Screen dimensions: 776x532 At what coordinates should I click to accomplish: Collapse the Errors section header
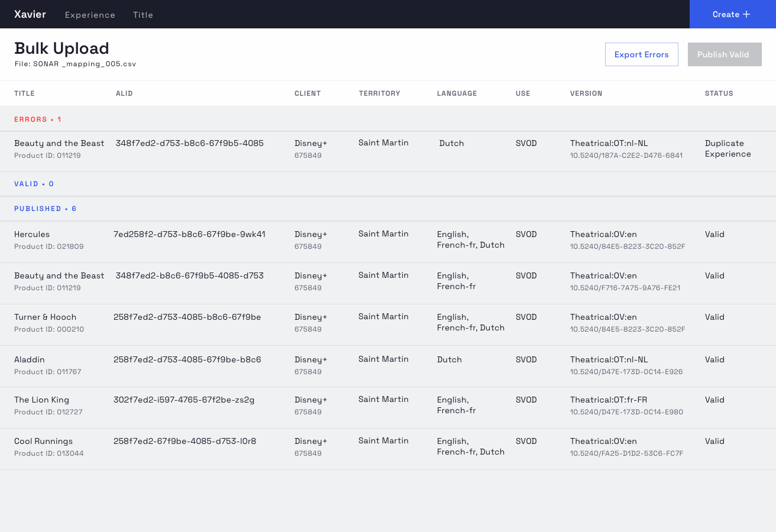click(38, 119)
